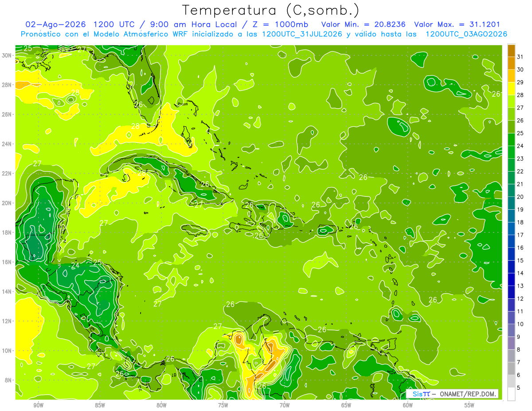Click "9:00 am Hora Local" in header
532x411 pixels.
point(194,24)
